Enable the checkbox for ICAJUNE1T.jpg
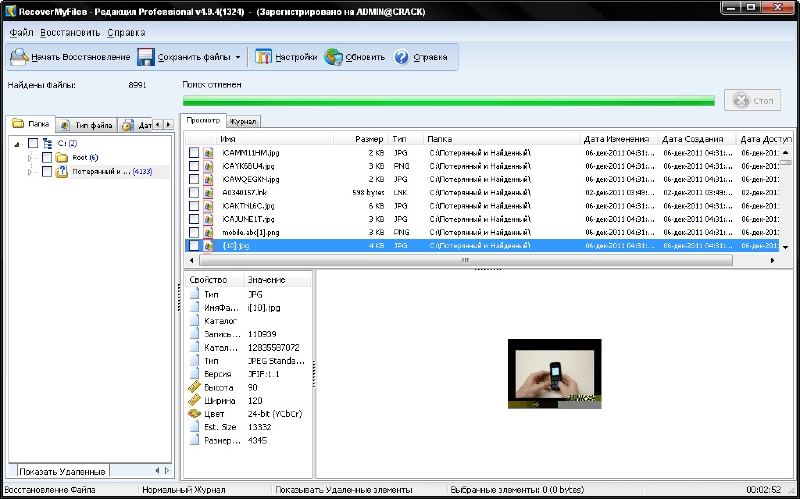This screenshot has height=499, width=800. point(195,218)
